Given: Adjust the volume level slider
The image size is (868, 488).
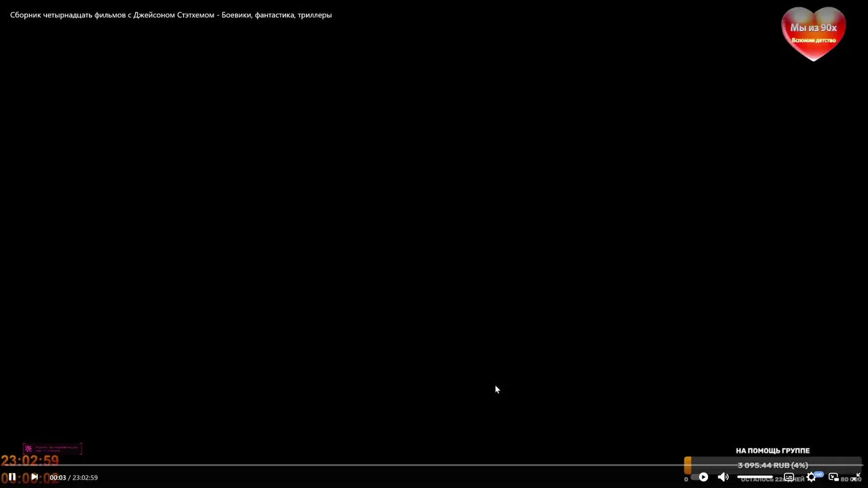Looking at the screenshot, I should tap(755, 476).
